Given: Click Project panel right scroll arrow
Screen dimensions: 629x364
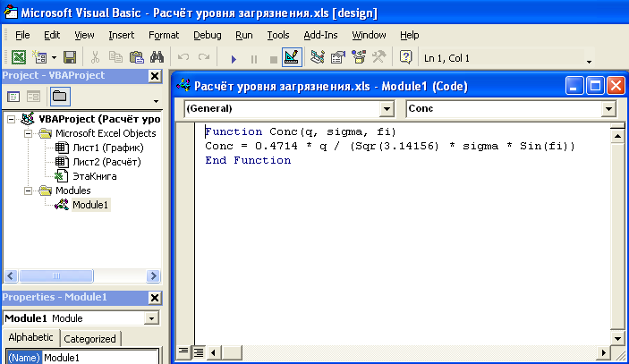Looking at the screenshot, I should [x=153, y=275].
